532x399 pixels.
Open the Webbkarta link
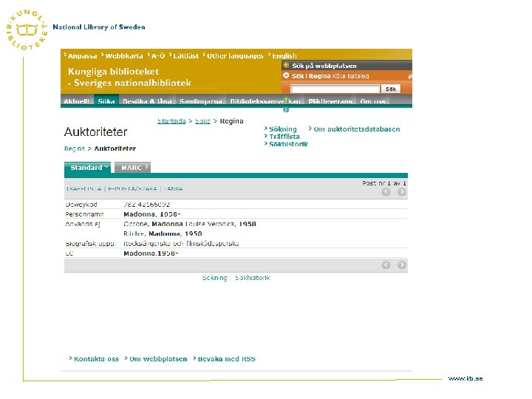click(124, 56)
